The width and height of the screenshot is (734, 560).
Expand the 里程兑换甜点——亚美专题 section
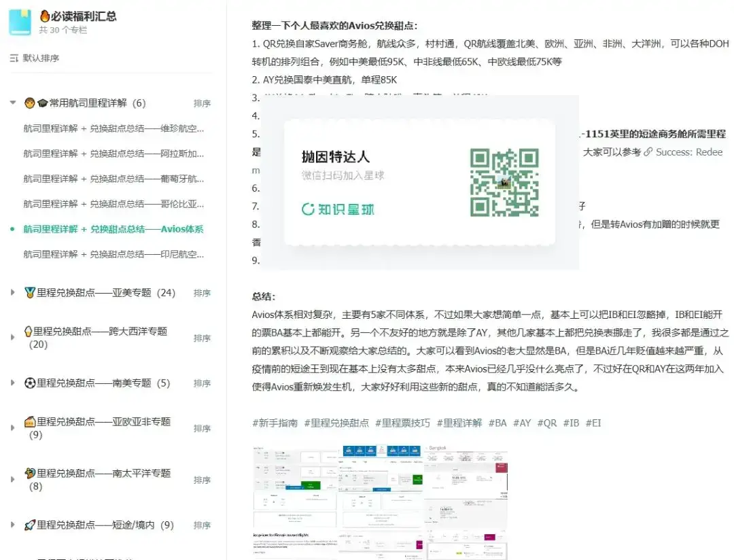[12, 294]
